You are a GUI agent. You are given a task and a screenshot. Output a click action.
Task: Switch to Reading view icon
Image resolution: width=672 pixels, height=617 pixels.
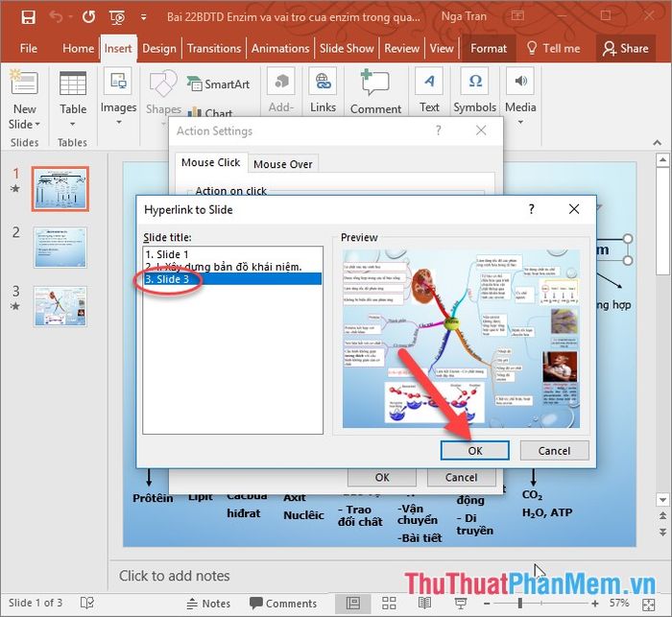click(x=424, y=604)
